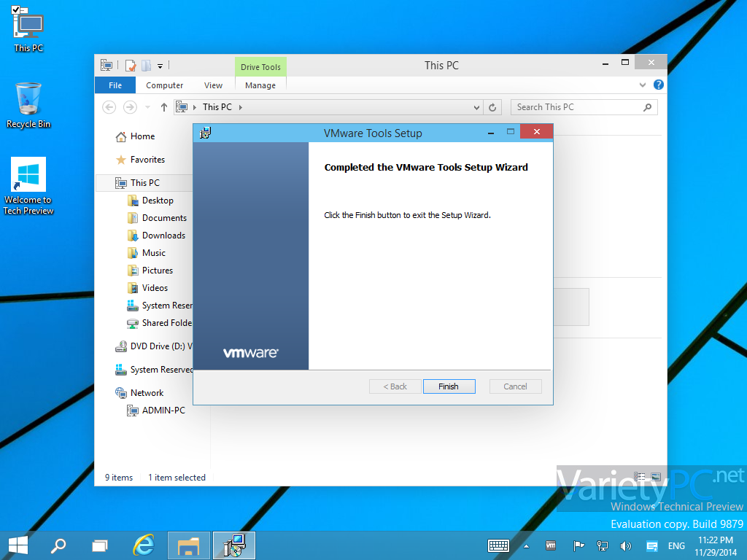This screenshot has height=560, width=747.
Task: Click the volume speaker tray icon
Action: point(625,545)
